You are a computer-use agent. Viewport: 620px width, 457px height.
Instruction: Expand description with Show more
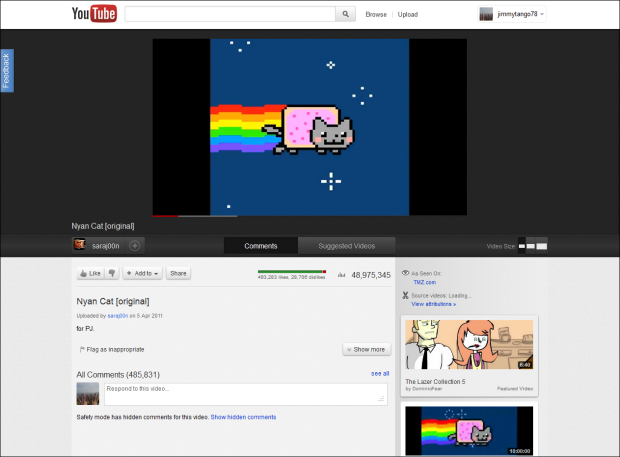pyautogui.click(x=366, y=349)
